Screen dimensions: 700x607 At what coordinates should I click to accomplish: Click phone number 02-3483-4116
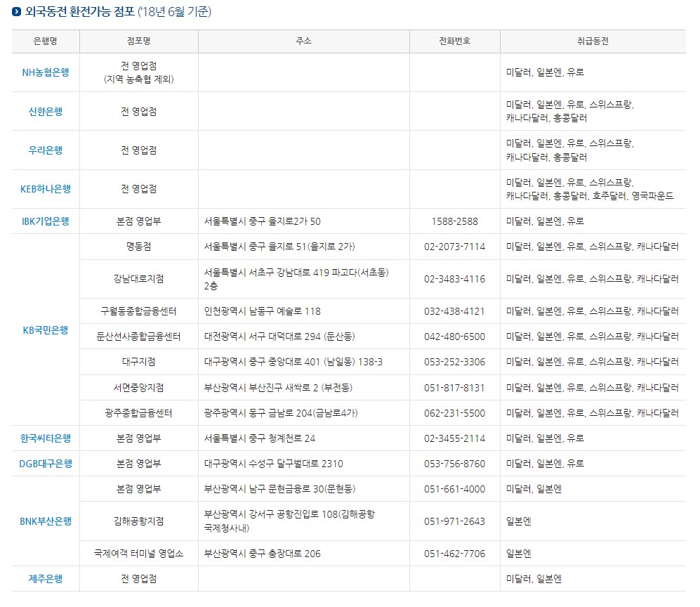tap(454, 279)
